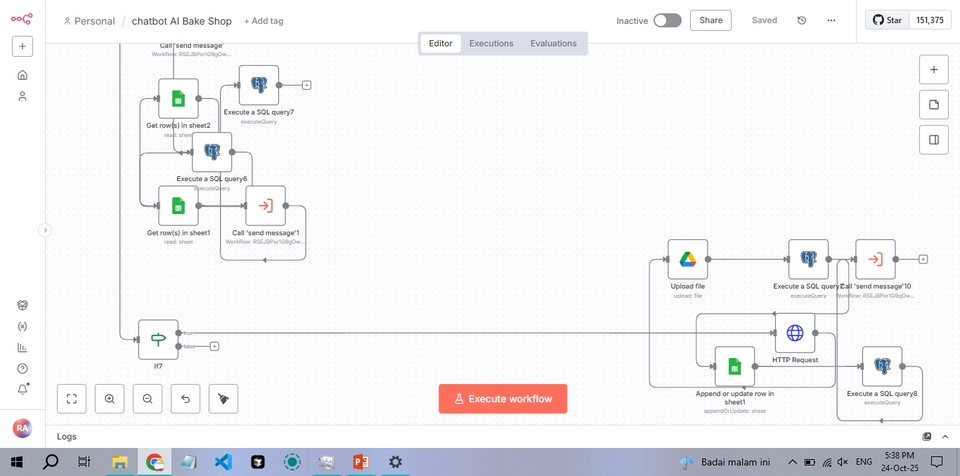
Task: Click the If7 node icon
Action: [158, 339]
